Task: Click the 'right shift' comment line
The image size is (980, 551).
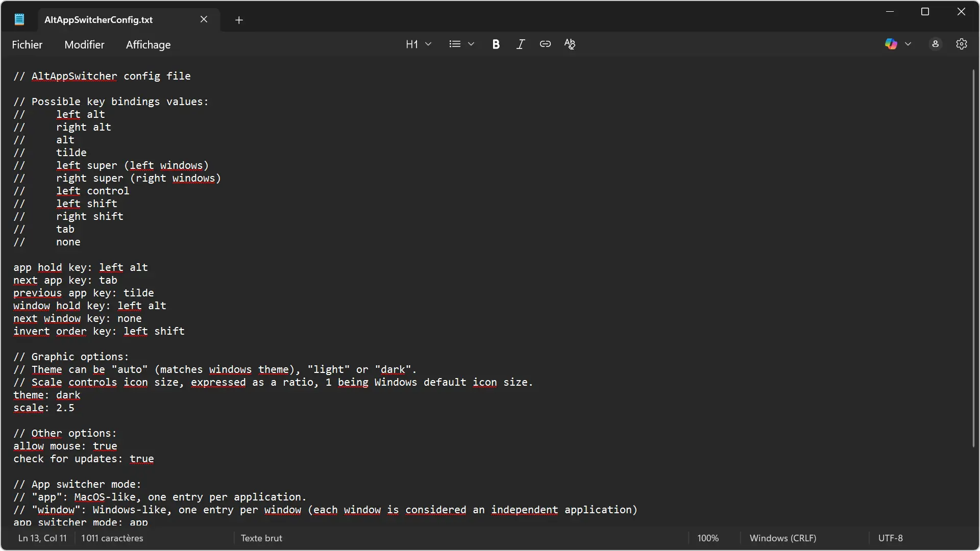Action: coord(68,216)
